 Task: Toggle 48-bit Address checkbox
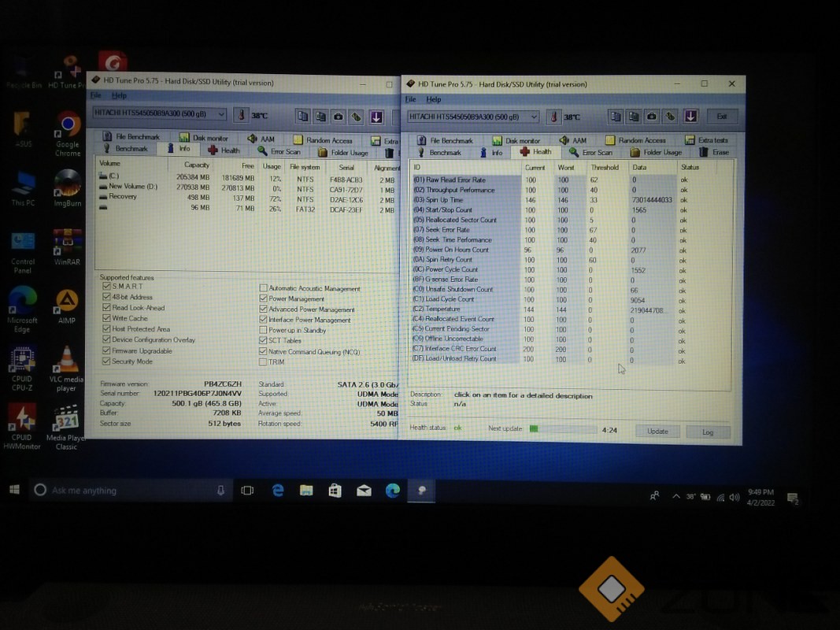(106, 297)
